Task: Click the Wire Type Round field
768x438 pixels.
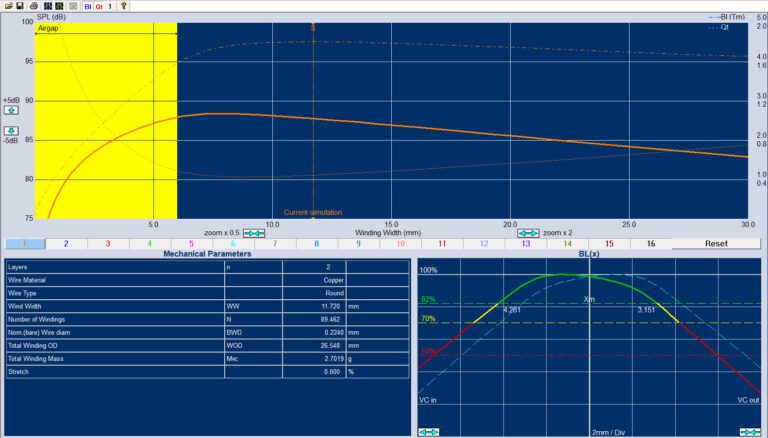Action: point(314,293)
